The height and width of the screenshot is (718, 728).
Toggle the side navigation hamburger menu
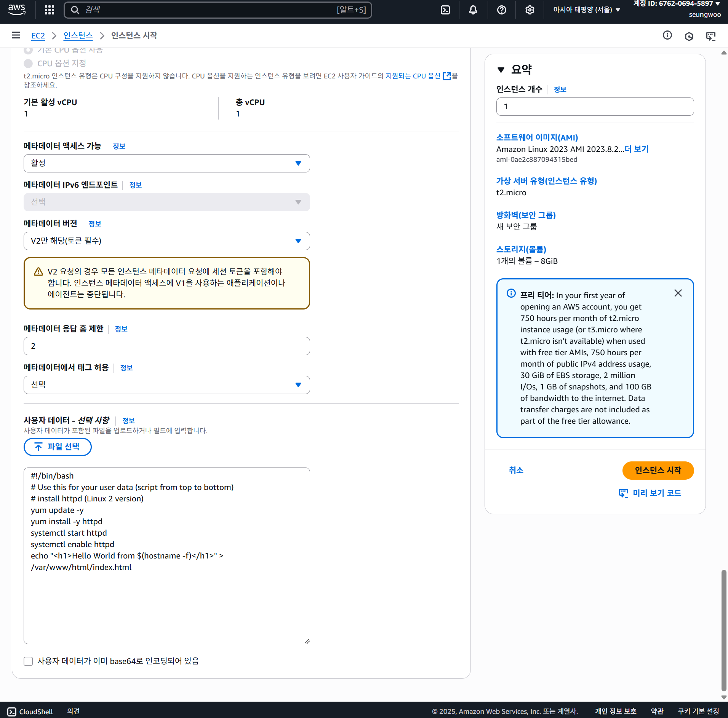16,35
